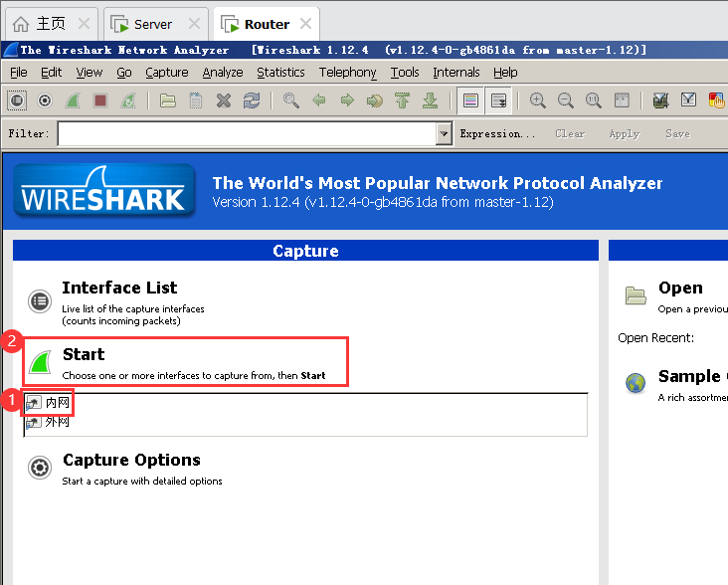Click Open to load a capture file

click(x=680, y=288)
